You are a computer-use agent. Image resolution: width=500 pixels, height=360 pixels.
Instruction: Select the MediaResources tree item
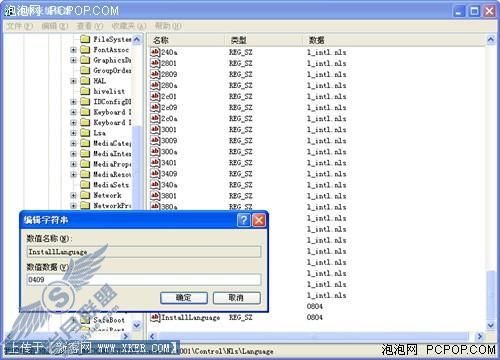pyautogui.click(x=112, y=174)
